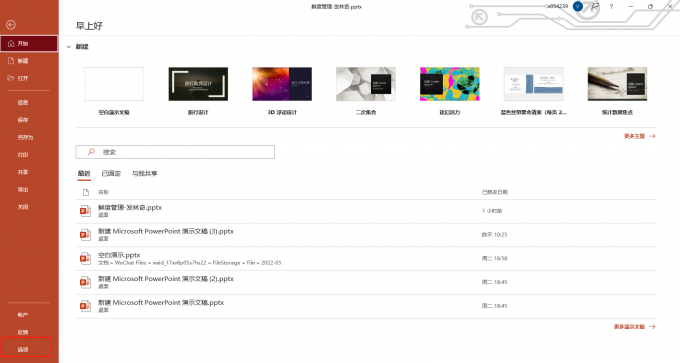Click the more presentations link at bottom right
Image resolution: width=680 pixels, height=363 pixels.
coord(629,327)
